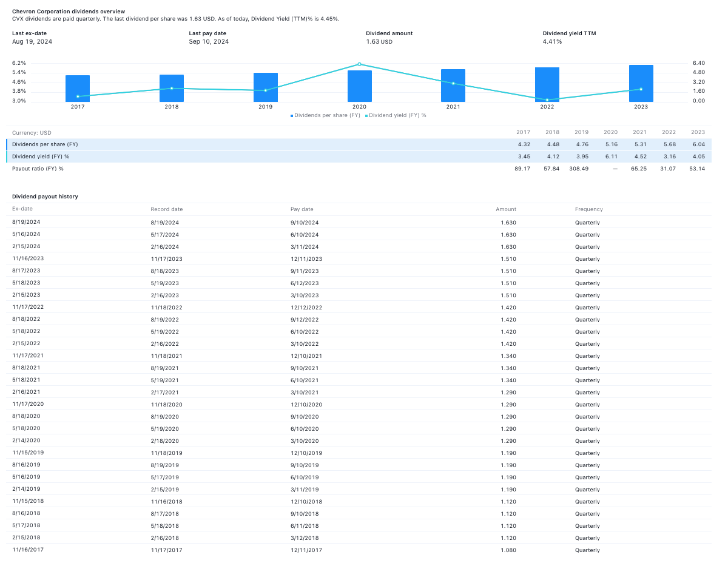Click the Dividend yield (FY) % table row label
This screenshot has height=563, width=728.
point(41,157)
